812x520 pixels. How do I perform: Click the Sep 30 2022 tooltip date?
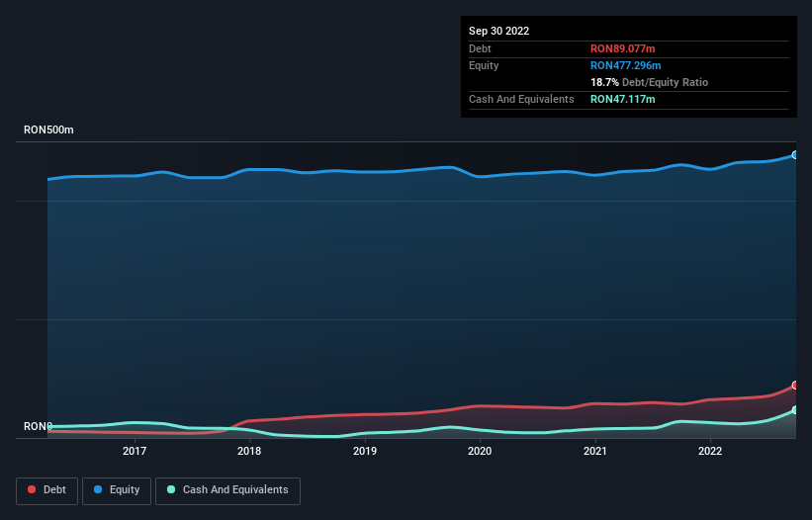click(x=498, y=31)
